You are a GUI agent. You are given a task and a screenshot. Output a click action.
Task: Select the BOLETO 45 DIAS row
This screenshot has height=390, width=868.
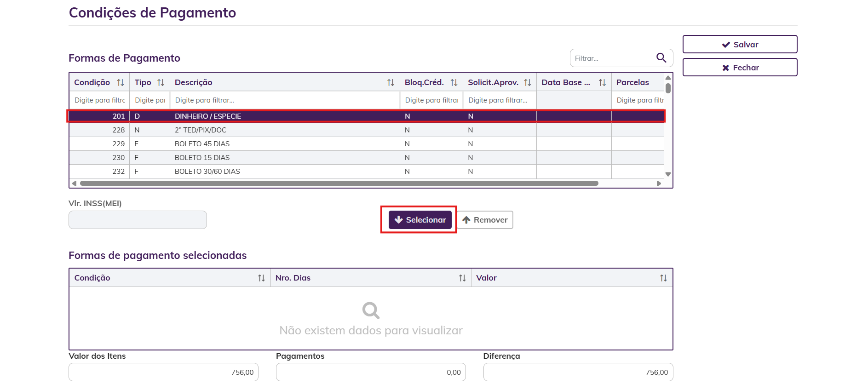pos(366,144)
